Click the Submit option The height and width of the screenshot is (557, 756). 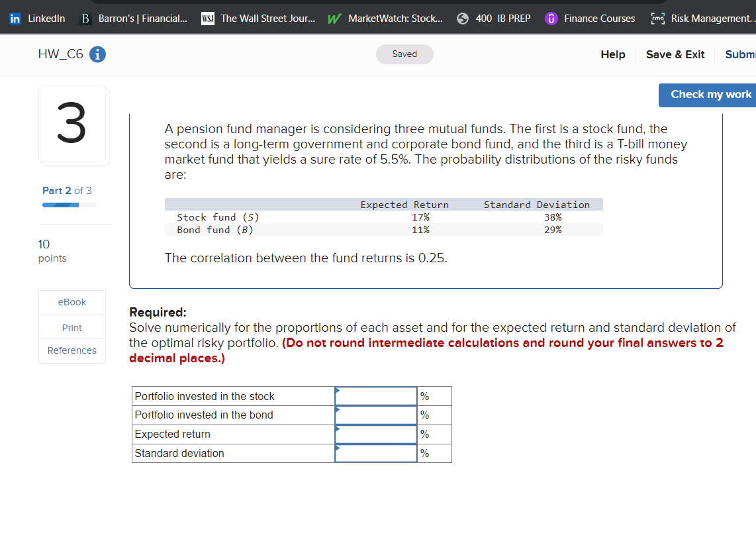tap(740, 54)
